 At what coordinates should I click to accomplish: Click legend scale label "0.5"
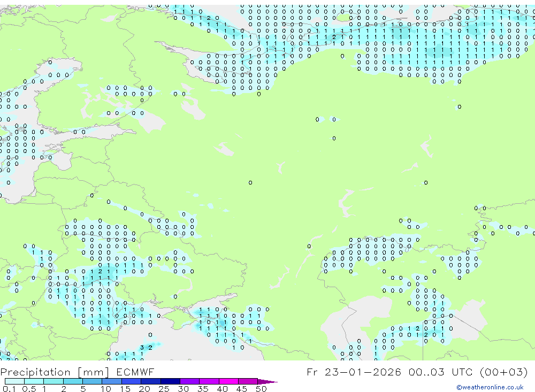[x=29, y=389]
